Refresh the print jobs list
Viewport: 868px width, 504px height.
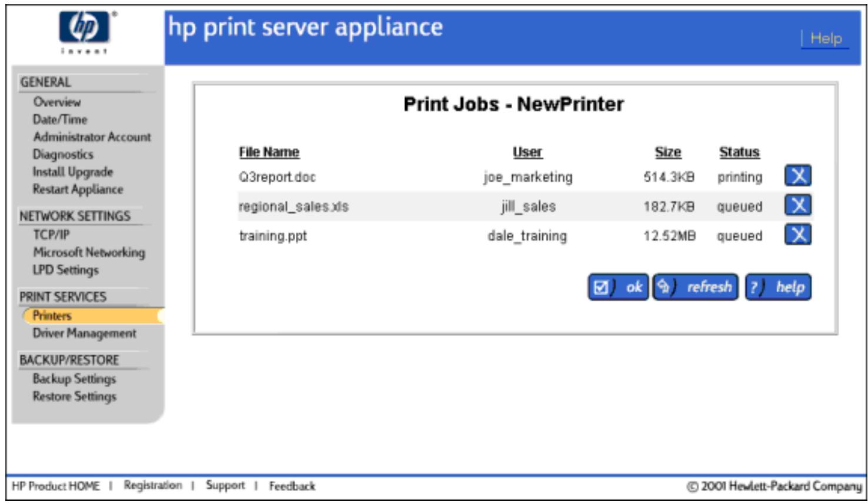[696, 287]
